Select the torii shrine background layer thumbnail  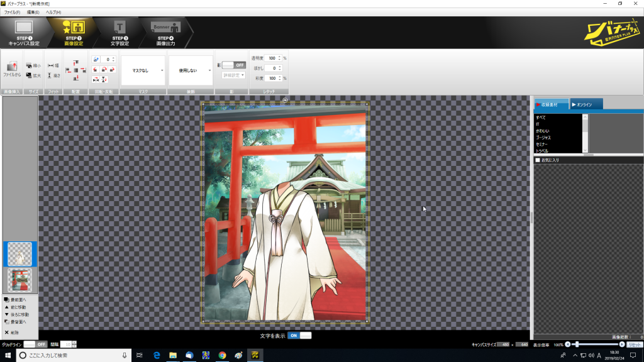[19, 280]
